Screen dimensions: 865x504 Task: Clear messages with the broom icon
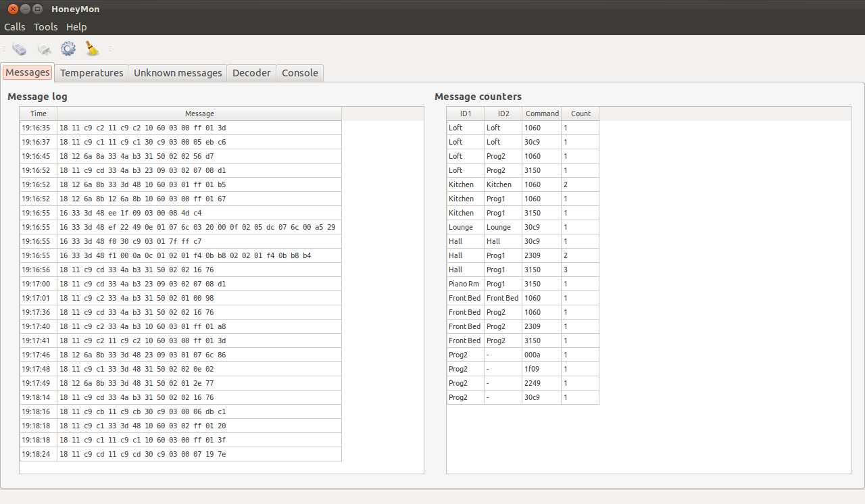click(x=92, y=49)
